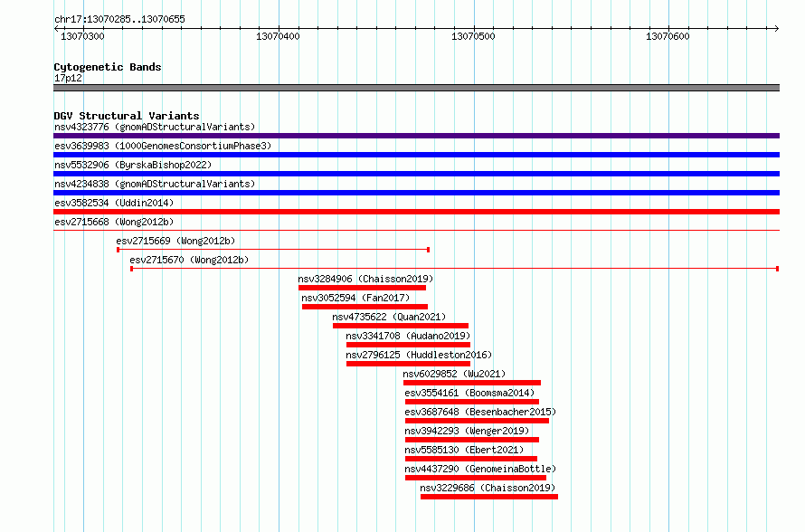805x532 pixels.
Task: Open esv3639983 1000GenomesConsortiumPhase3 entry
Action: [163, 146]
